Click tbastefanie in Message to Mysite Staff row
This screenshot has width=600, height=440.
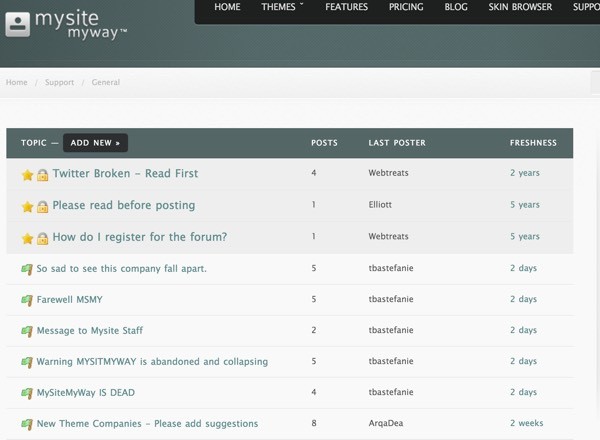click(x=391, y=330)
